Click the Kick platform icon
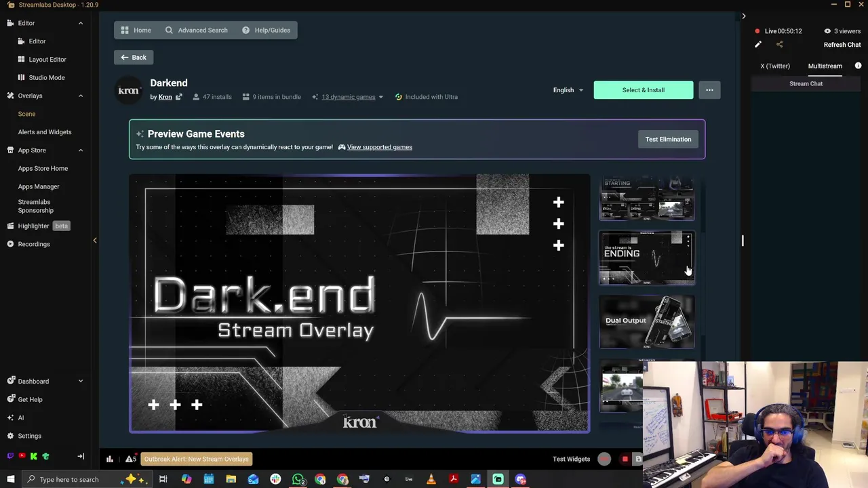 tap(33, 456)
